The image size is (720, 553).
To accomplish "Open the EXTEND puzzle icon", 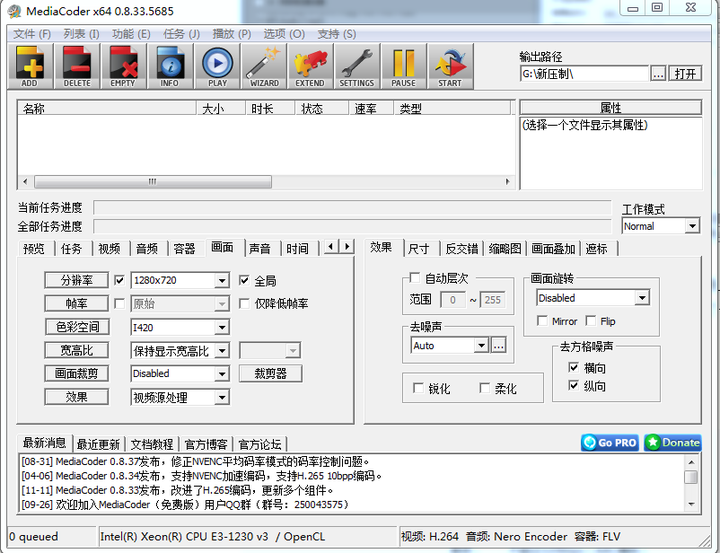I will click(x=310, y=66).
